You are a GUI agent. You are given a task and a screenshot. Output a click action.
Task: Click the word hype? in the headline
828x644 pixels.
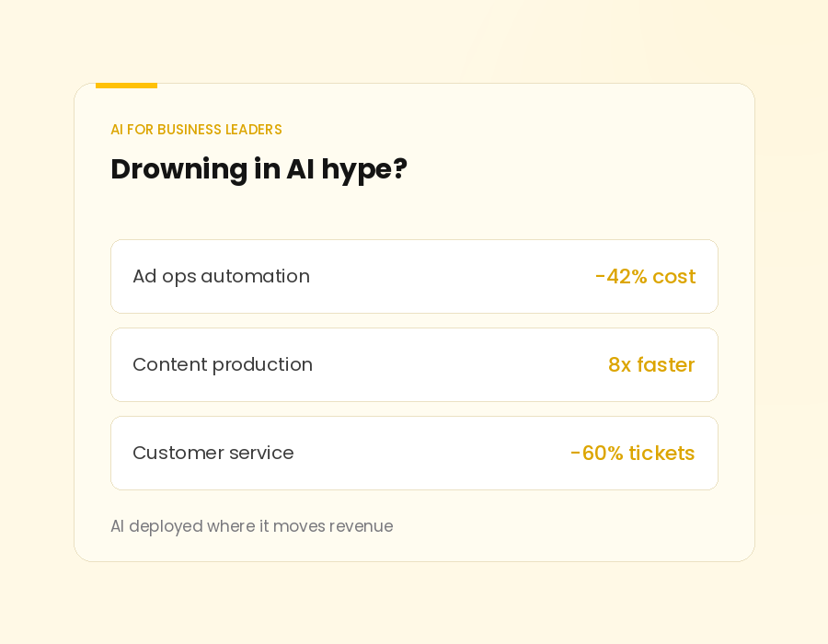pyautogui.click(x=364, y=170)
